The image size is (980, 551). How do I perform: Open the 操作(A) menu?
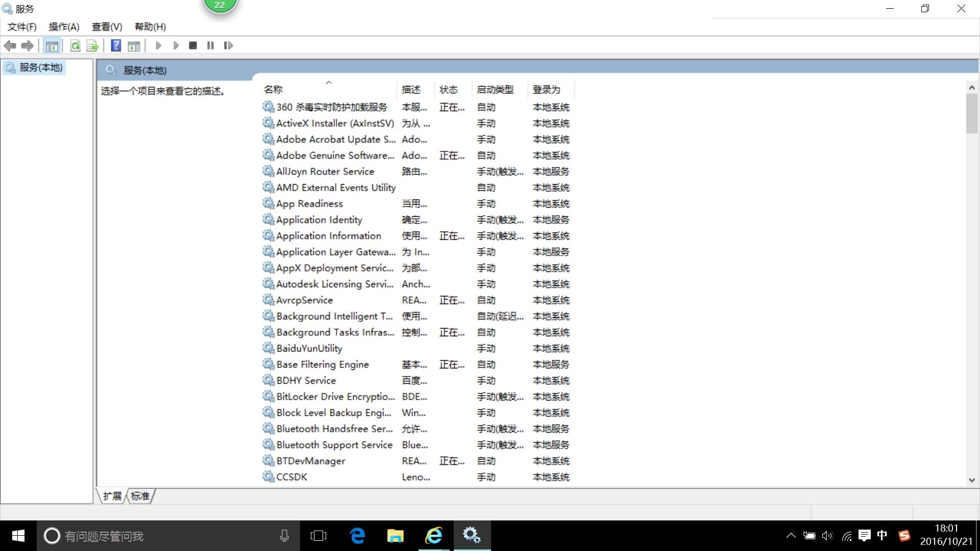pyautogui.click(x=64, y=27)
